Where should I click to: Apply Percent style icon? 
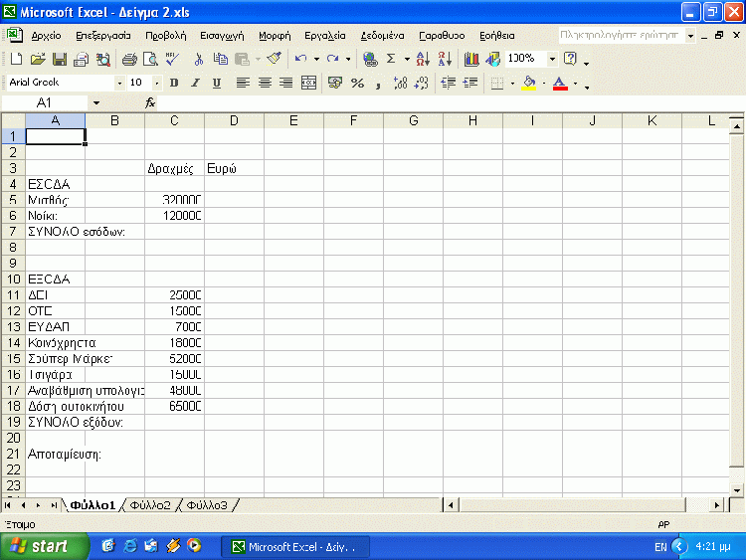point(357,84)
